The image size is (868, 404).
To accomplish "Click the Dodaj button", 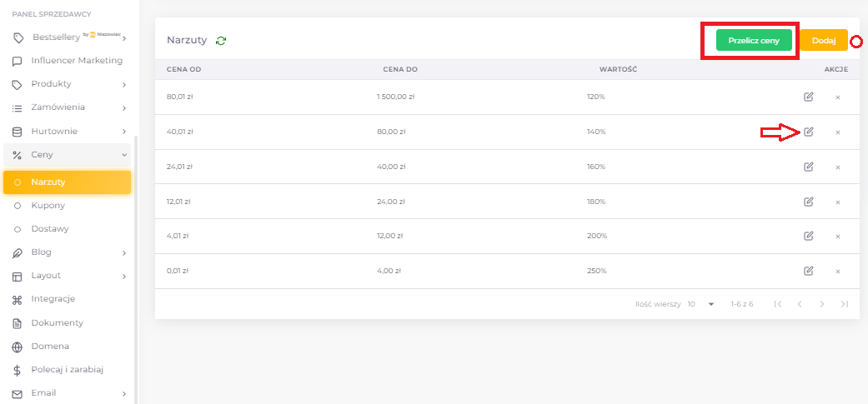I will coord(823,40).
